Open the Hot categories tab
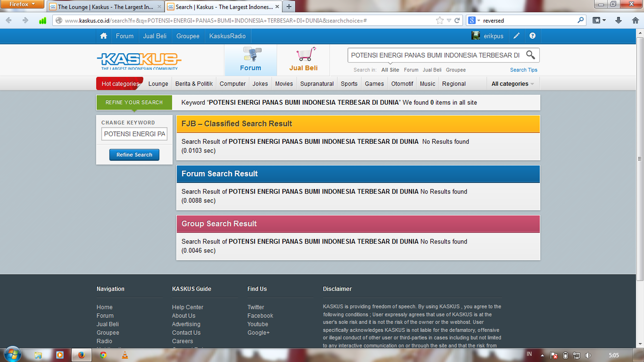 tap(120, 84)
